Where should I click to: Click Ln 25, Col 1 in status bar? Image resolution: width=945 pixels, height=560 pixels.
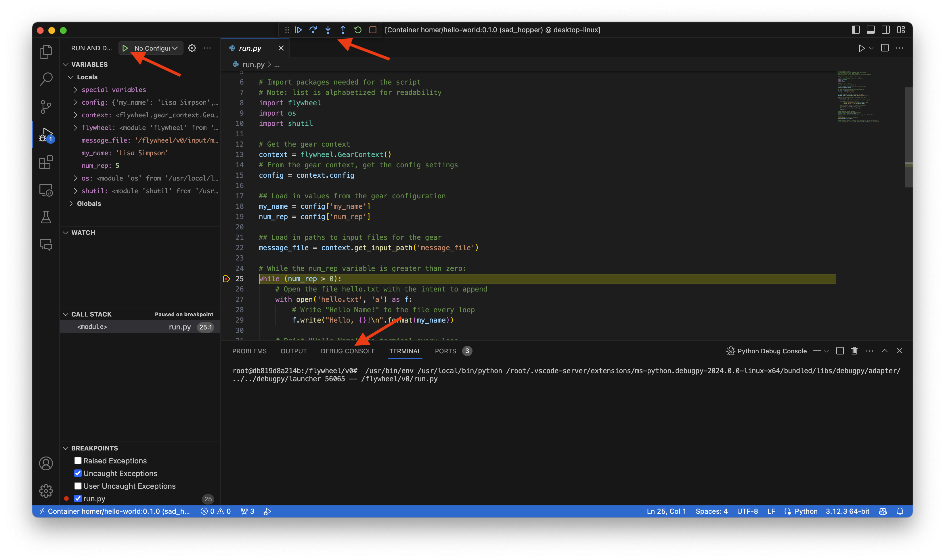[x=666, y=511]
